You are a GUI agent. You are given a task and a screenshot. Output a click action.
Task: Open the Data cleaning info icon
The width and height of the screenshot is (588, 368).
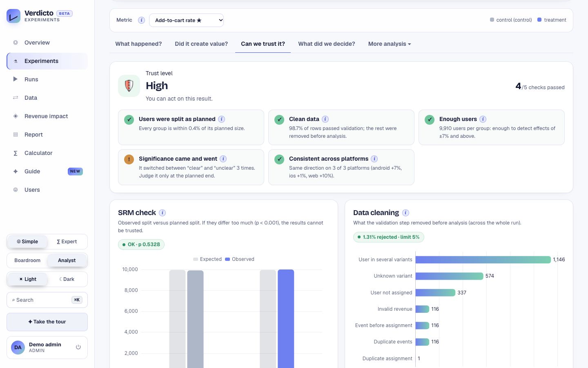pyautogui.click(x=405, y=213)
